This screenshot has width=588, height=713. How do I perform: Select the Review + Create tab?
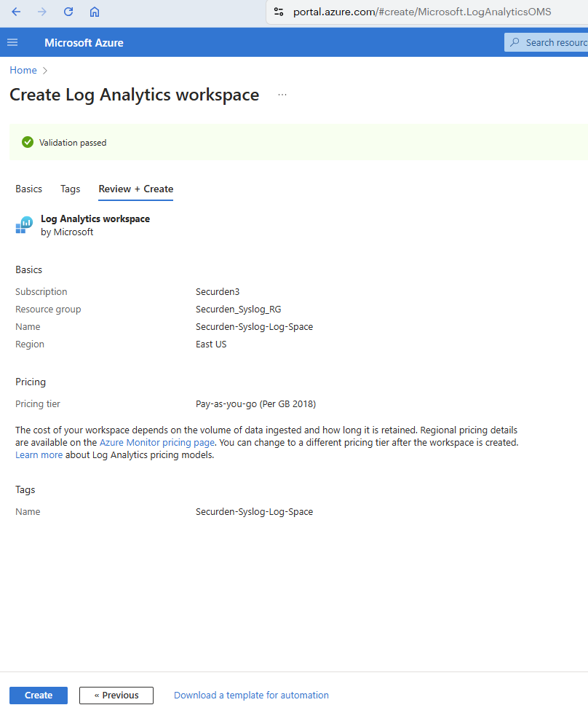pyautogui.click(x=136, y=189)
